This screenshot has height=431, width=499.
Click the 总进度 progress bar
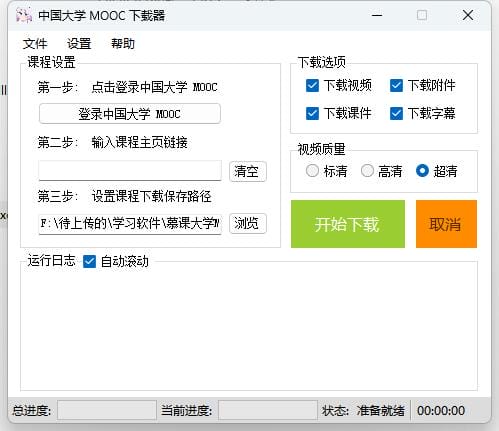coord(107,410)
